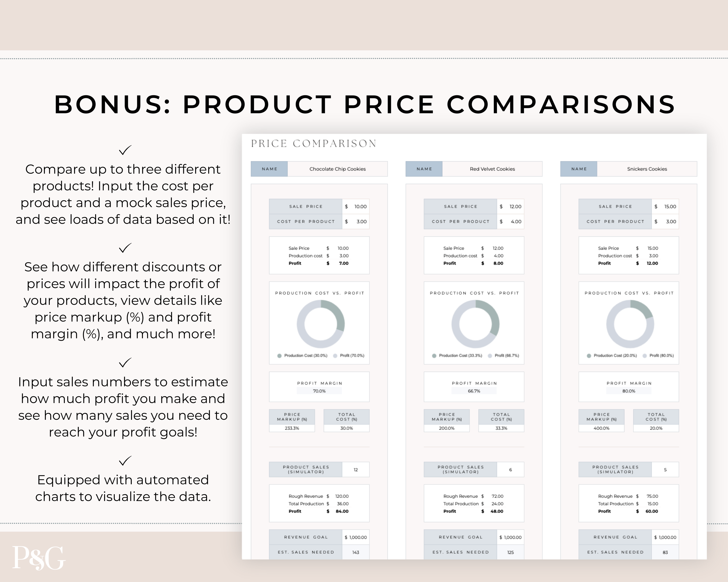The height and width of the screenshot is (582, 728).
Task: Click the Snickers Cookies revenue goal value
Action: click(665, 537)
